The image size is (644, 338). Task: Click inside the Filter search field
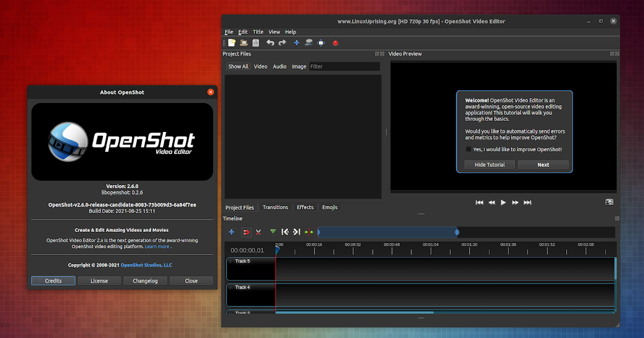[343, 66]
